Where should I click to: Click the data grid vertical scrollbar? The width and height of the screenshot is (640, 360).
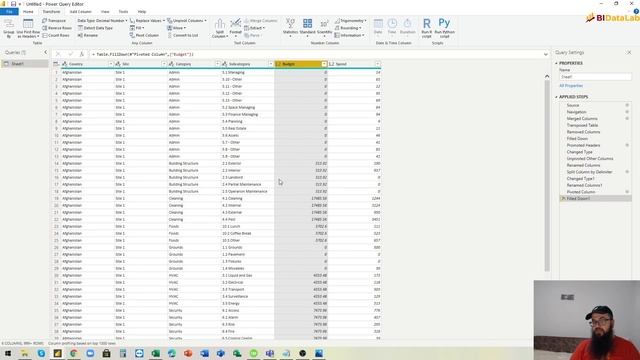[x=547, y=176]
